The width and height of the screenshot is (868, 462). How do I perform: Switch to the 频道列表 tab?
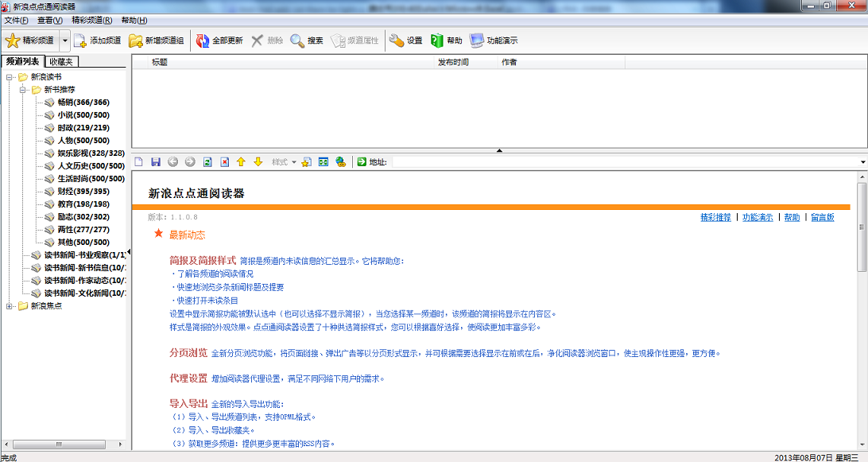click(x=23, y=61)
